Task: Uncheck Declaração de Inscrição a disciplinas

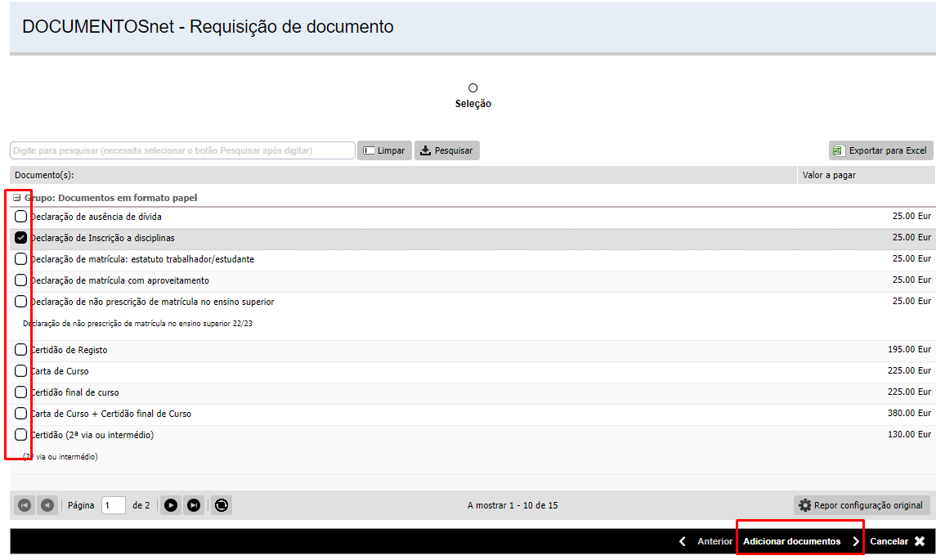Action: [x=21, y=238]
